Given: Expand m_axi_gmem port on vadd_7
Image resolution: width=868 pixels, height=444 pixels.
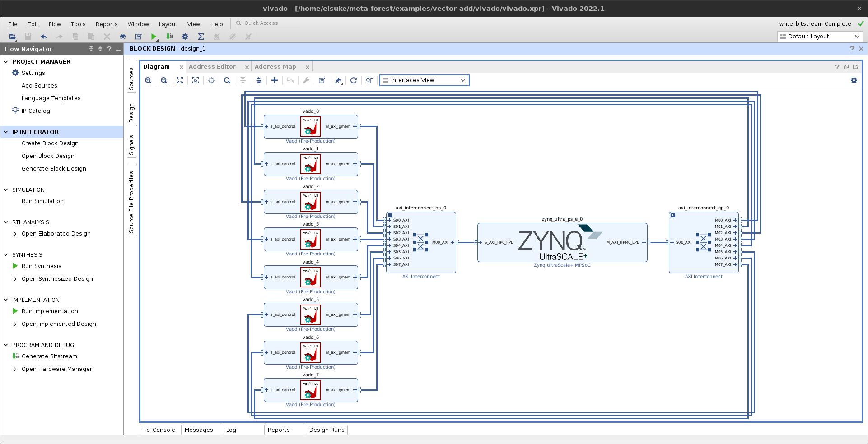Looking at the screenshot, I should 355,390.
